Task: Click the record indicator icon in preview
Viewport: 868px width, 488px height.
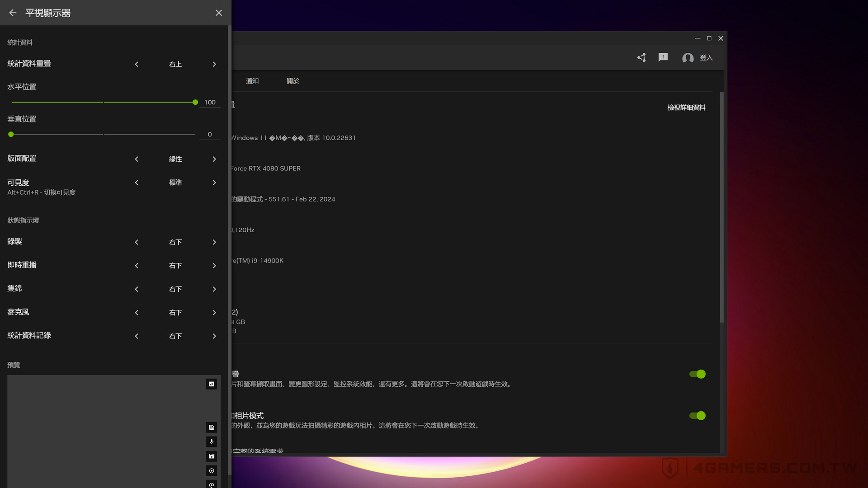Action: 212,471
